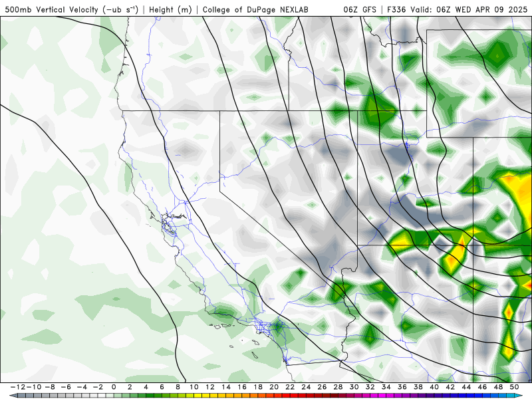Select the '06Z GFS' model run label

pyautogui.click(x=360, y=9)
